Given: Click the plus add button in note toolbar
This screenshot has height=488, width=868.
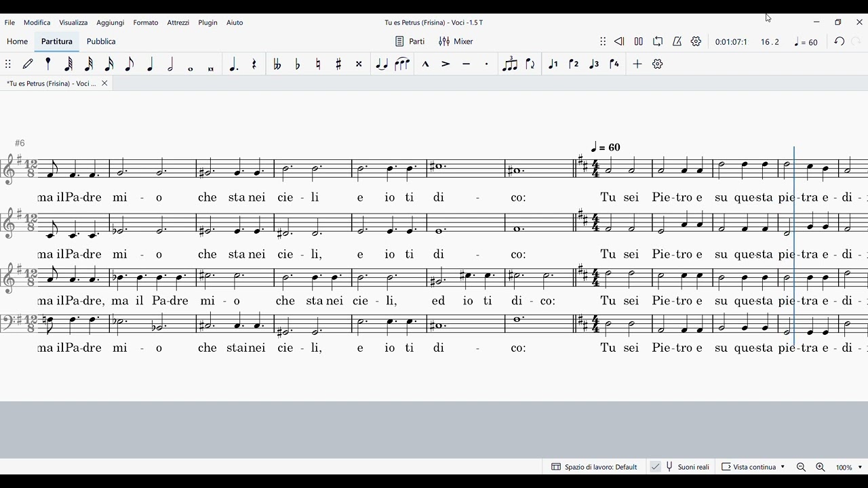Looking at the screenshot, I should point(637,64).
